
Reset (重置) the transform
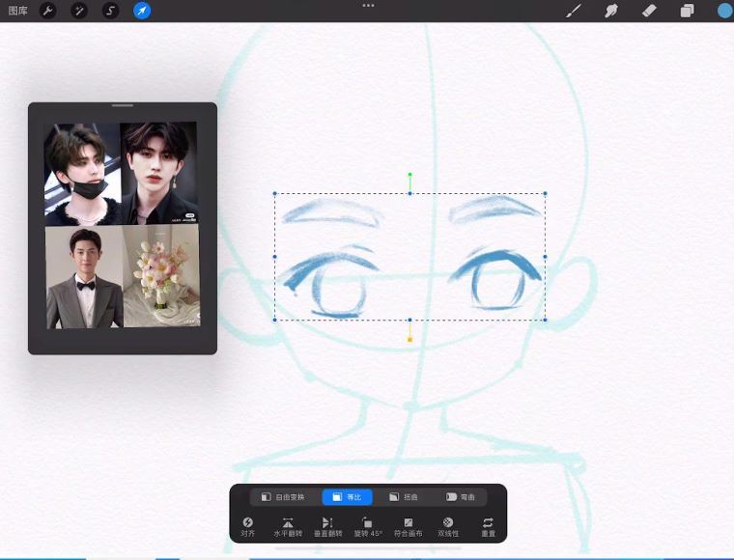click(x=489, y=527)
